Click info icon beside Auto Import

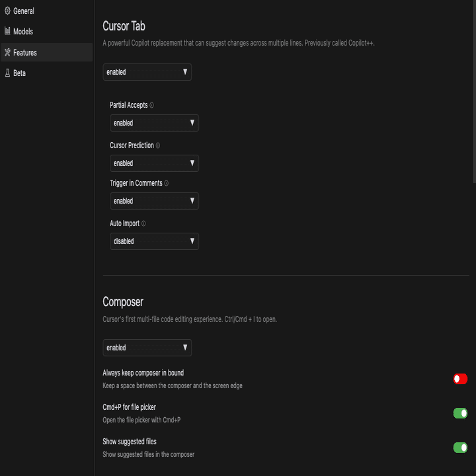[143, 223]
